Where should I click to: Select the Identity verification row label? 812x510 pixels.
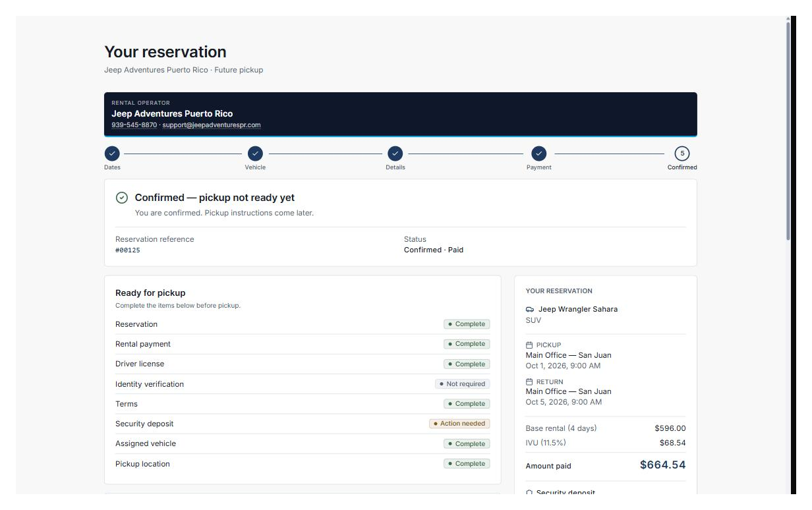pos(150,384)
